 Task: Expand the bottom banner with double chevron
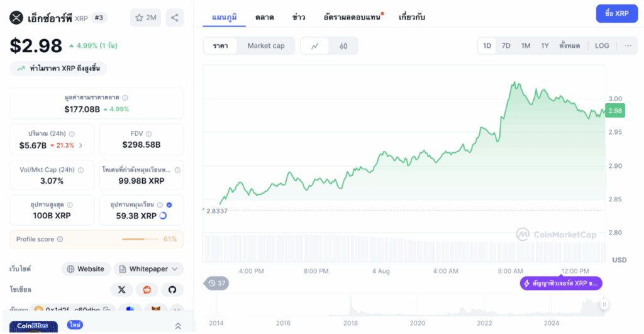tap(178, 326)
